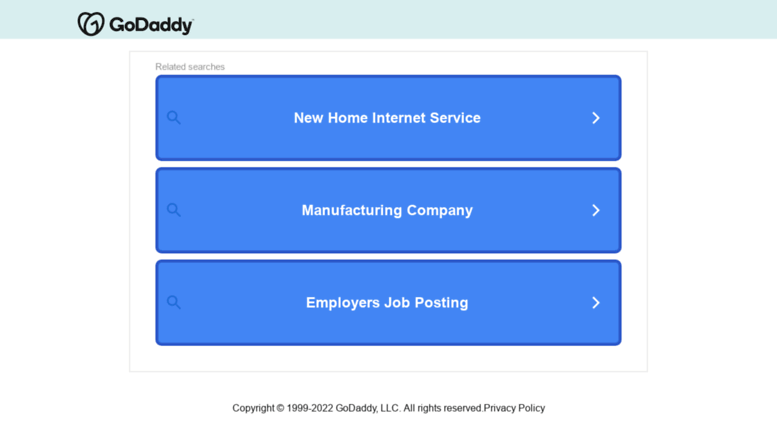This screenshot has width=777, height=423.
Task: Open the Manufacturing Company arrow chevron
Action: [x=596, y=210]
